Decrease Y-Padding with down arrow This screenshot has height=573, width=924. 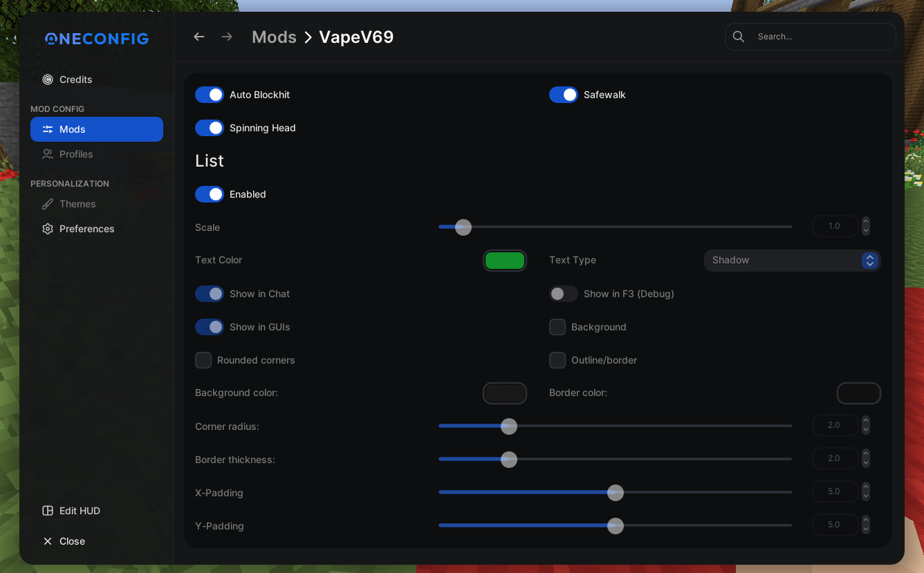coord(866,529)
